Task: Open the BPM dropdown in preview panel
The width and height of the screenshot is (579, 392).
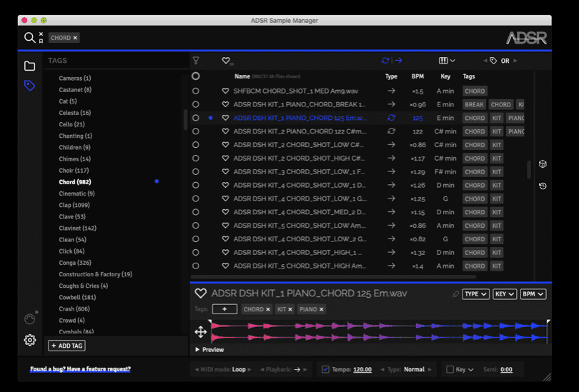Action: coord(533,294)
